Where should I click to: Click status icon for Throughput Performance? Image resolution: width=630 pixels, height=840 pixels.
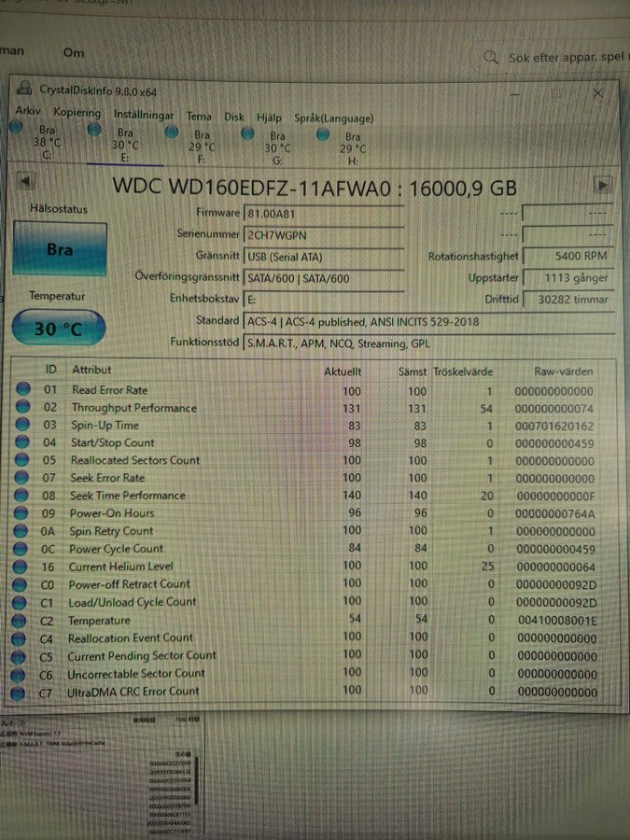22,407
